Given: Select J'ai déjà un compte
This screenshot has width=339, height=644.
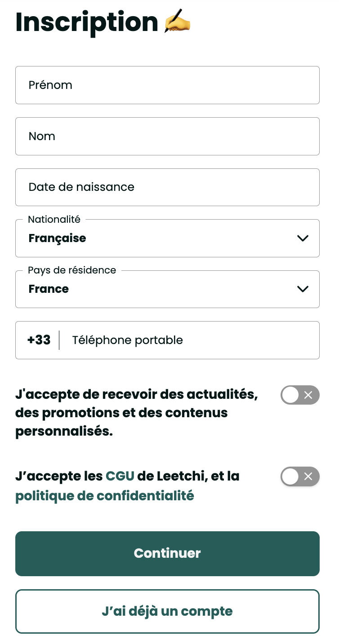Looking at the screenshot, I should coord(167,611).
